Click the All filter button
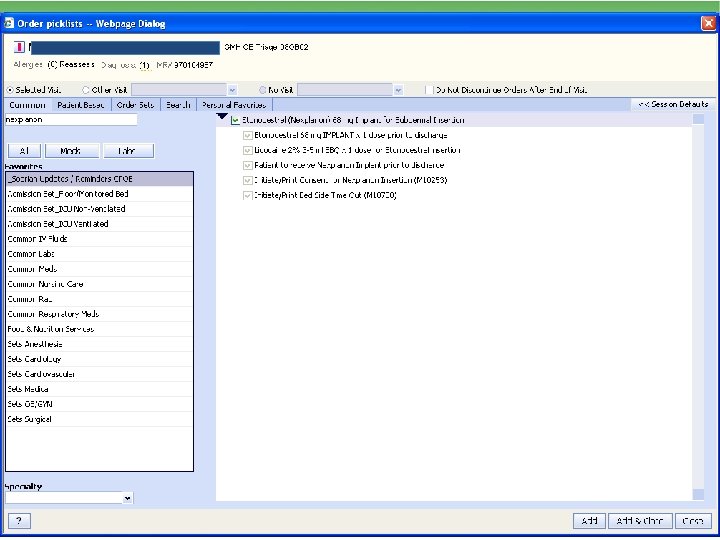This screenshot has width=720, height=540. 24,151
